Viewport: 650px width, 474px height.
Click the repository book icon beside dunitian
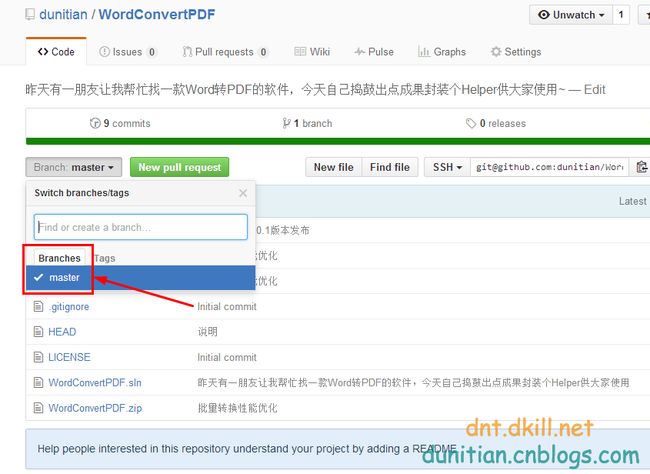30,15
